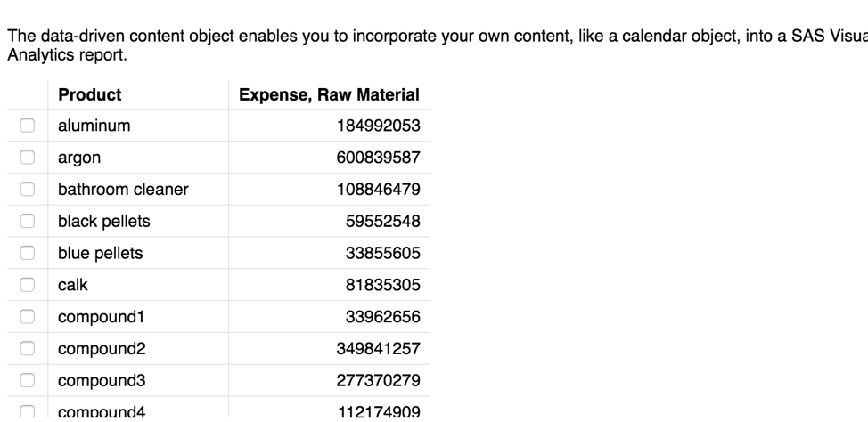Click the calk expense value 81835305
The width and height of the screenshot is (868, 422).
coord(383,286)
